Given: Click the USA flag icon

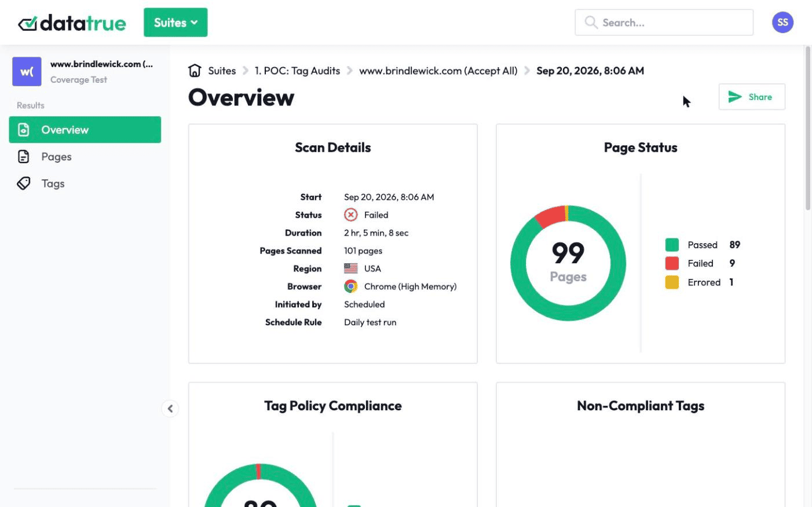Looking at the screenshot, I should pos(351,269).
